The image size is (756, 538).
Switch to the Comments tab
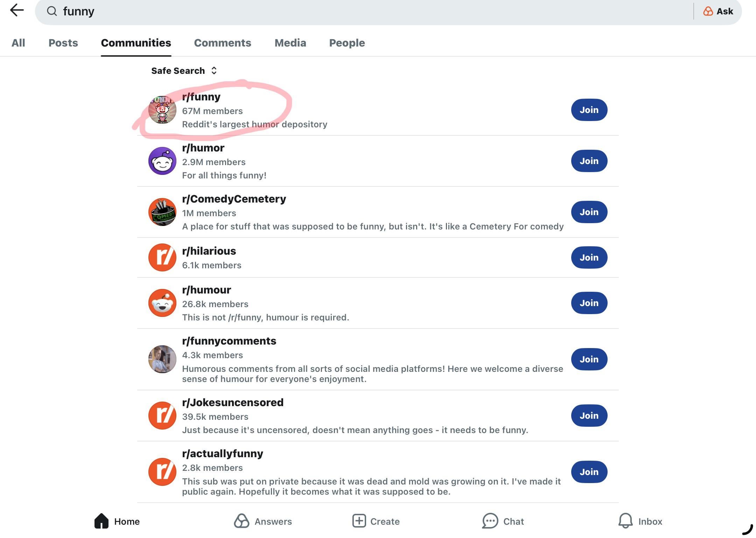pos(223,43)
